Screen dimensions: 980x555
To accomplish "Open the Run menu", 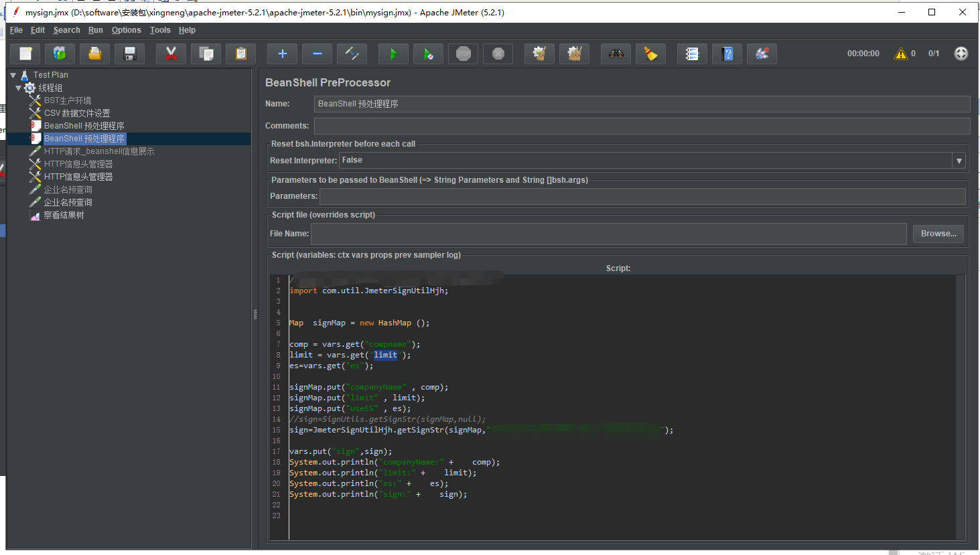I will pos(95,30).
